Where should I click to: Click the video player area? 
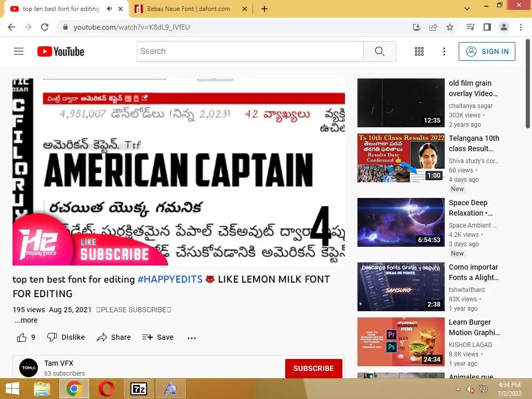[179, 172]
